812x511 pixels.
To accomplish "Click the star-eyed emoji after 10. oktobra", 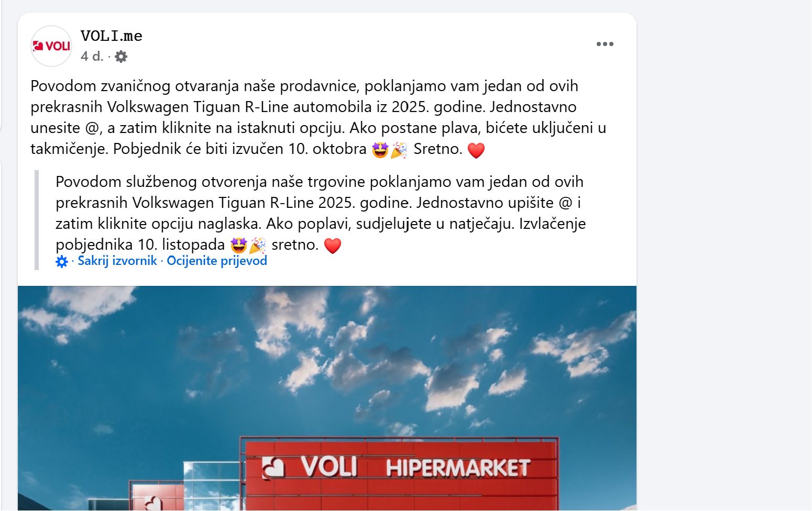I will 380,150.
